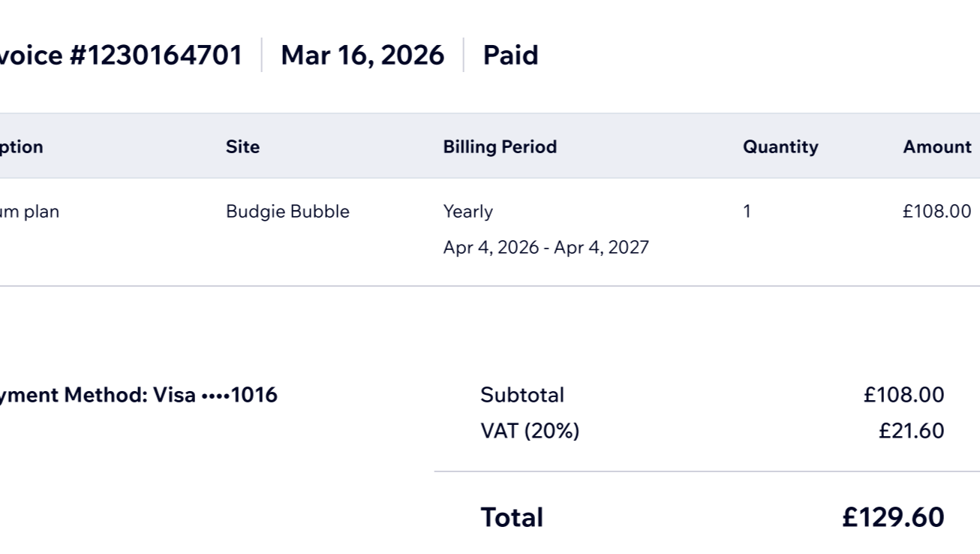
Task: Click the Yearly billing period text
Action: pyautogui.click(x=467, y=212)
